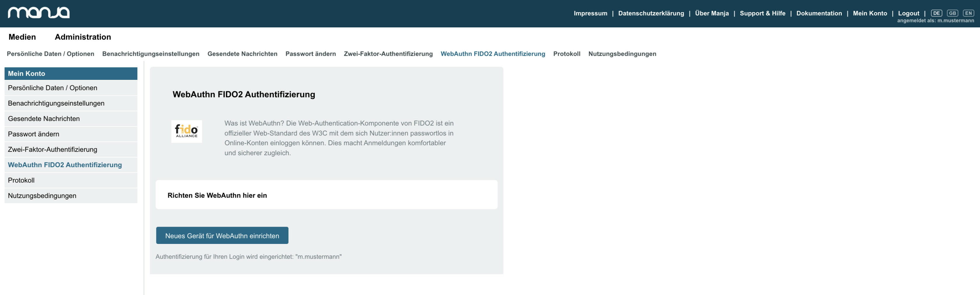The image size is (980, 295).
Task: Open the Administration main menu
Action: pyautogui.click(x=83, y=37)
